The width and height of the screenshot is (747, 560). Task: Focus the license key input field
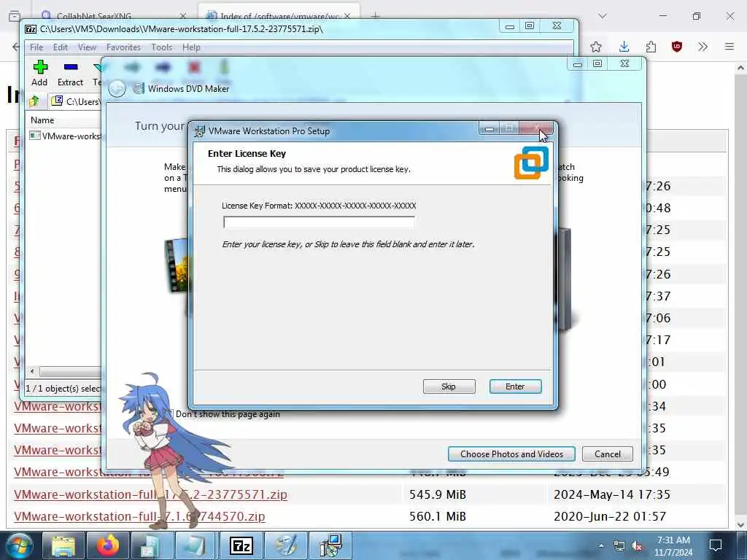[319, 222]
